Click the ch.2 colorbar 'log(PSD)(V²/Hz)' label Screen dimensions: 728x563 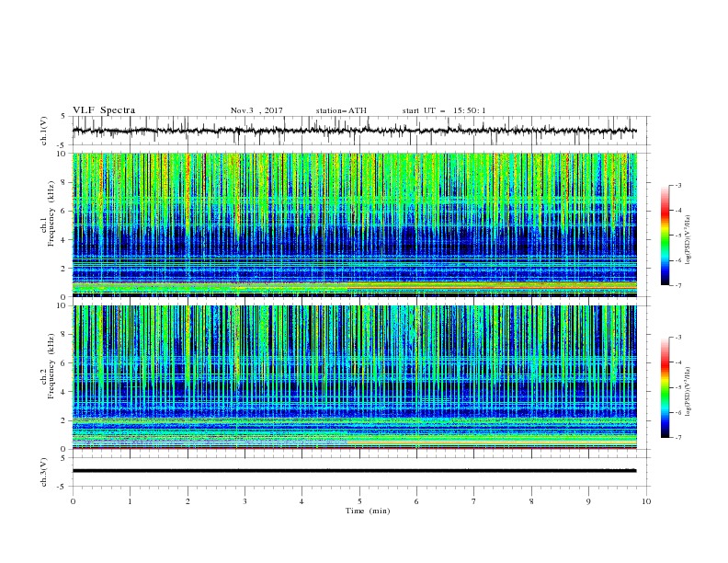tap(688, 391)
